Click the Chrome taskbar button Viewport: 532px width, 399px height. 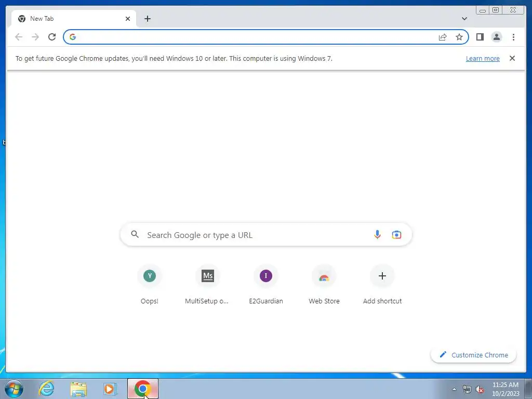(x=143, y=389)
